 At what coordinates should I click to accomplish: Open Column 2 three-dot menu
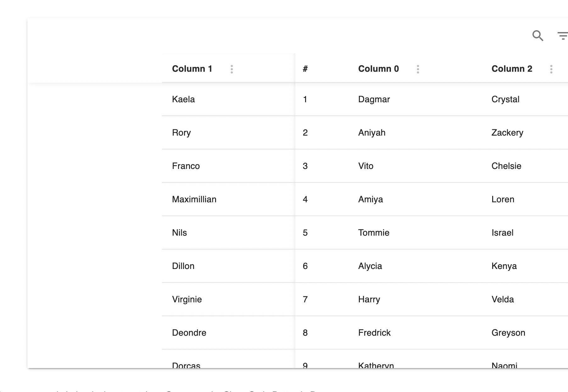tap(551, 69)
